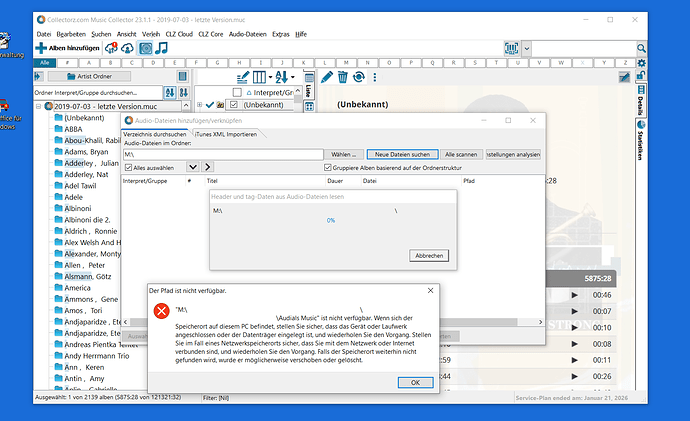
Task: Open the Ansicht menu
Action: coord(126,34)
